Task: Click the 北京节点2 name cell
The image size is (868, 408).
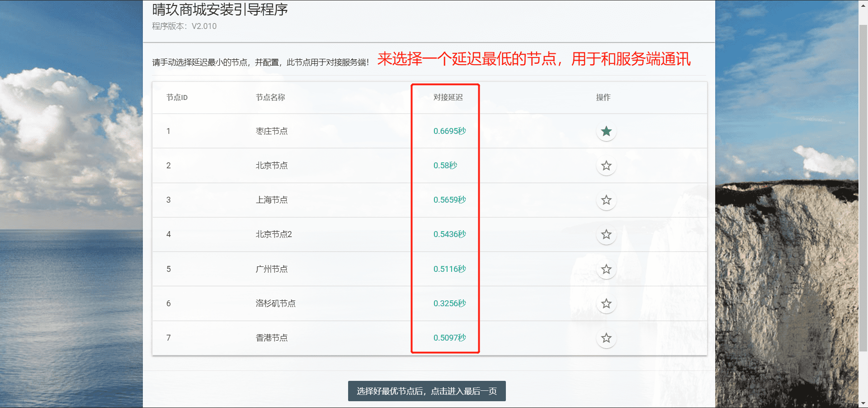Action: click(x=274, y=234)
